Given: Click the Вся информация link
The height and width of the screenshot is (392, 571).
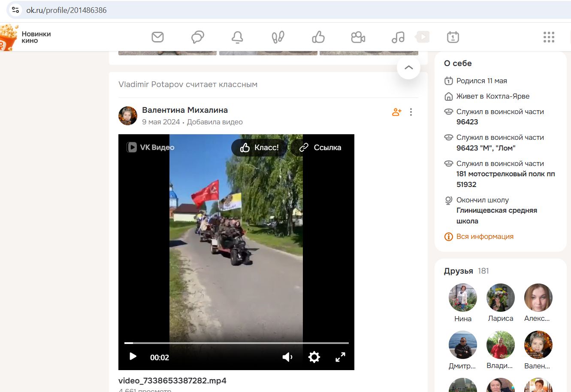Looking at the screenshot, I should 485,236.
